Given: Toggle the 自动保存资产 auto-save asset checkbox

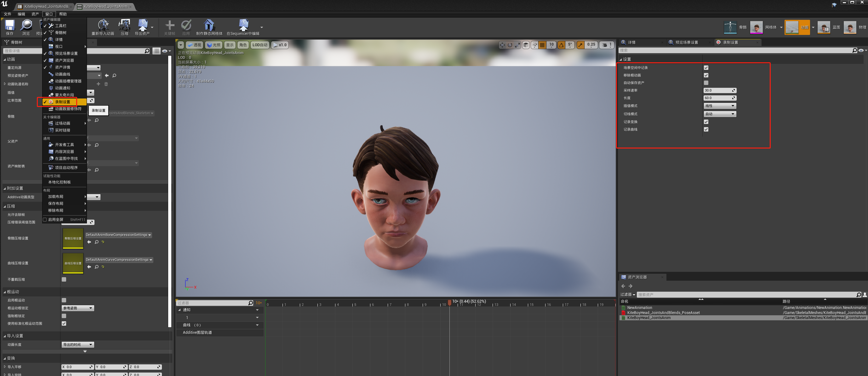Looking at the screenshot, I should tap(706, 83).
